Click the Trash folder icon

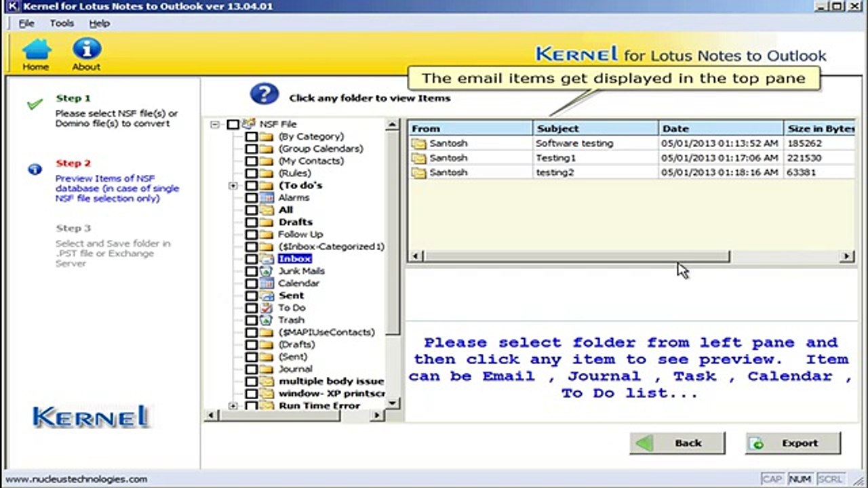[267, 319]
